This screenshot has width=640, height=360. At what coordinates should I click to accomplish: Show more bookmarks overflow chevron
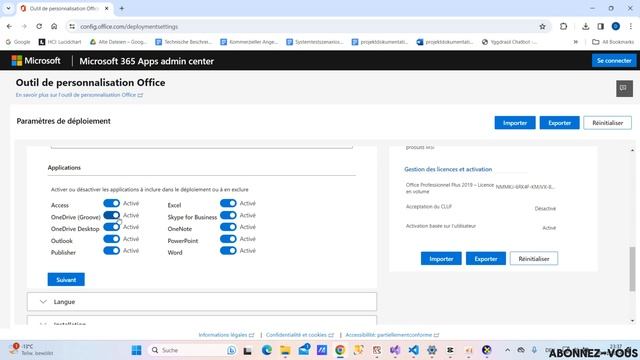pyautogui.click(x=576, y=42)
